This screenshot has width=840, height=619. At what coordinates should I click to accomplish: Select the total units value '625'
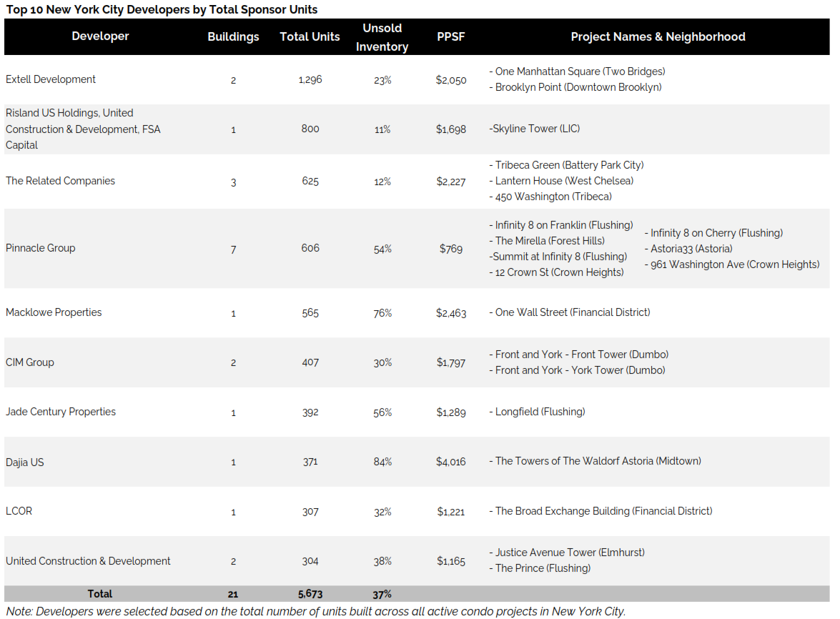pyautogui.click(x=310, y=181)
